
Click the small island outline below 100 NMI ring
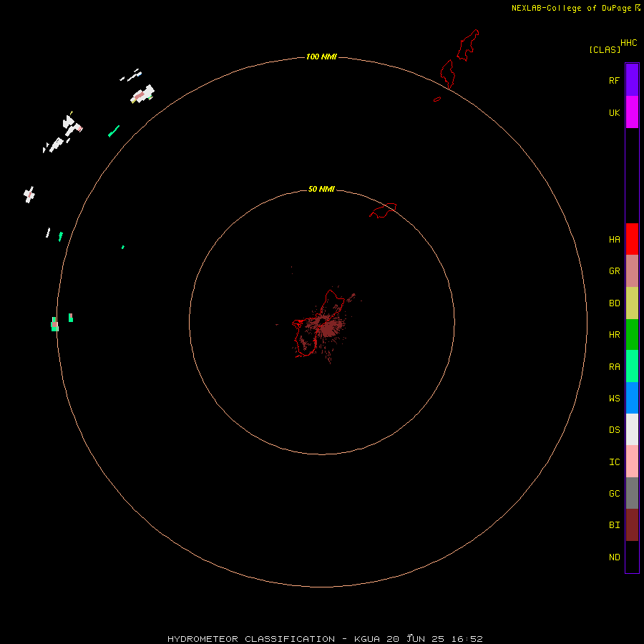coord(437,99)
